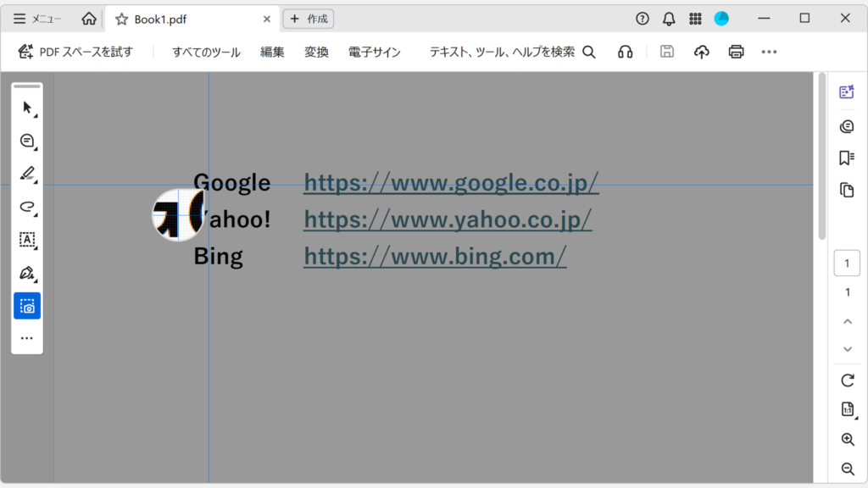Open the comments panel icon
This screenshot has width=868, height=488.
point(847,127)
